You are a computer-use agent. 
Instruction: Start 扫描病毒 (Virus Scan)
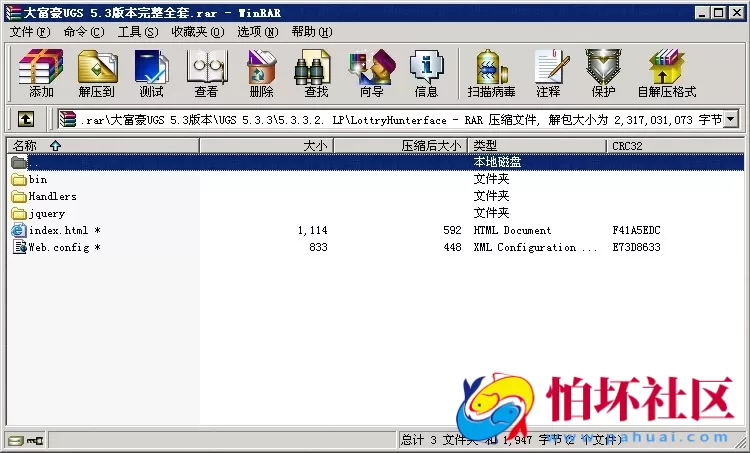[x=491, y=73]
